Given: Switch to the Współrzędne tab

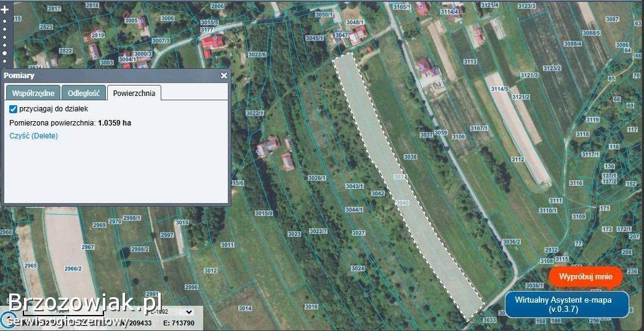Looking at the screenshot, I should 33,94.
